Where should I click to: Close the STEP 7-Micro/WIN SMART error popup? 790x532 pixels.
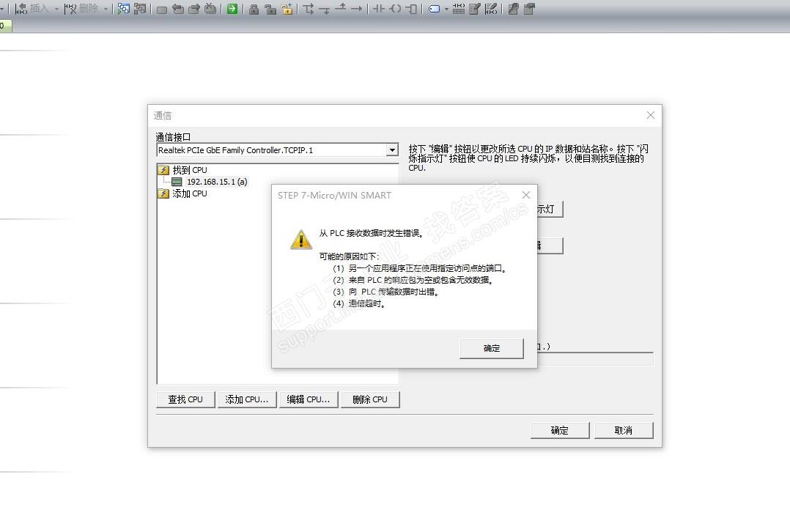tap(526, 195)
